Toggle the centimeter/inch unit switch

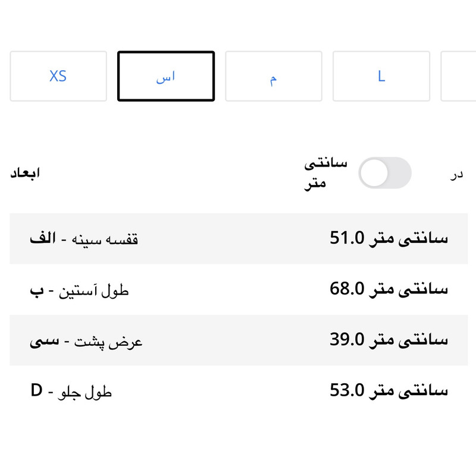tap(384, 173)
